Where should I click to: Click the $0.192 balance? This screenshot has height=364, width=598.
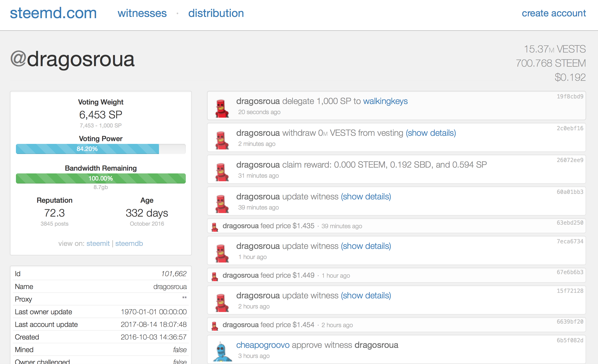point(570,77)
